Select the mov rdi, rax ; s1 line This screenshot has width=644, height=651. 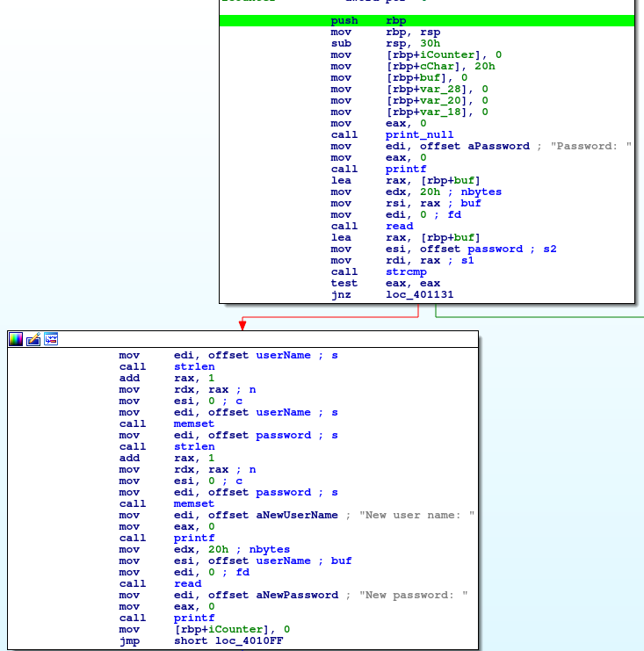pyautogui.click(x=402, y=260)
